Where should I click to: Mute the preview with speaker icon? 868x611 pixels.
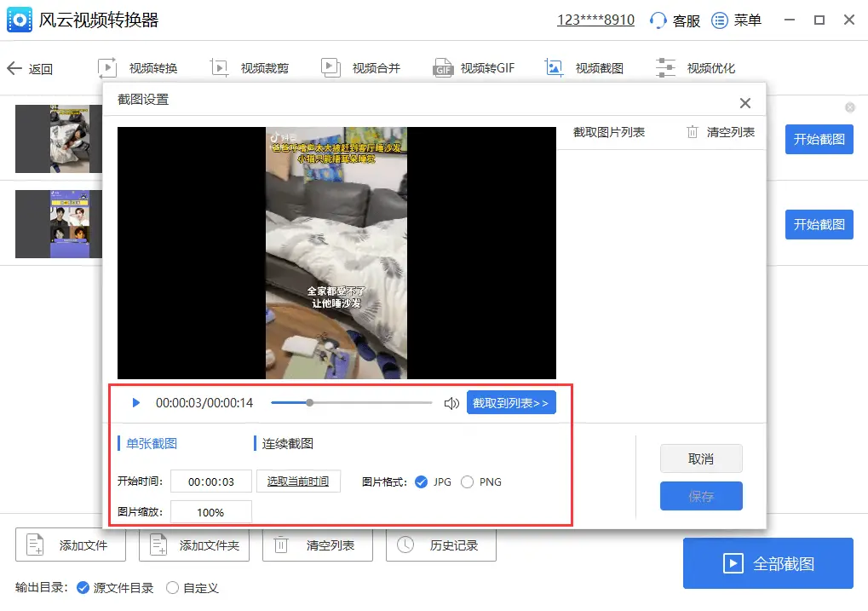[451, 403]
